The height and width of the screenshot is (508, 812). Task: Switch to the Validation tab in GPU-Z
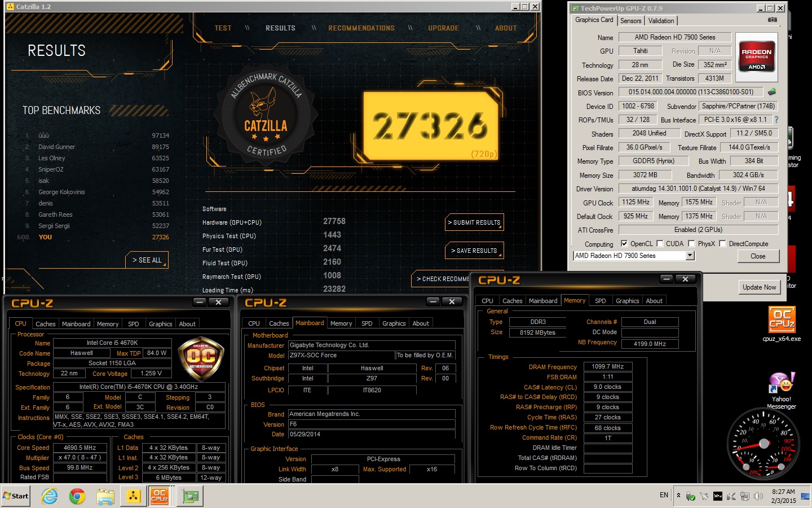661,20
